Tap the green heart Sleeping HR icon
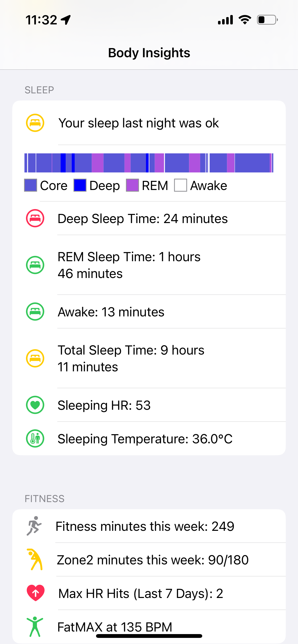This screenshot has width=298, height=644. tap(35, 405)
